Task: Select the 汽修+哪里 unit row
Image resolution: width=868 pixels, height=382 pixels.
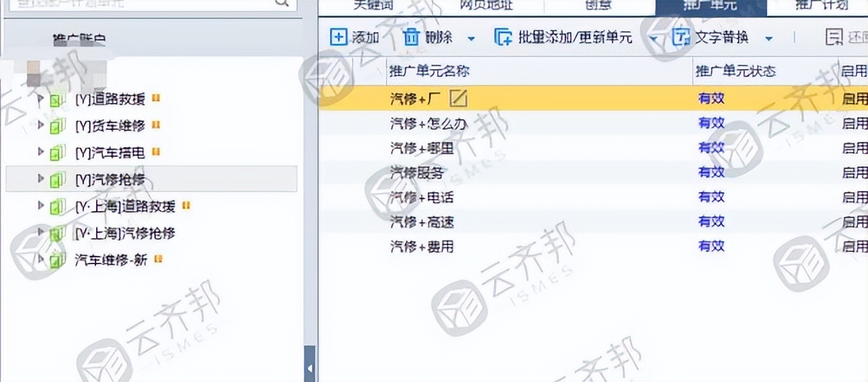Action: (x=593, y=148)
